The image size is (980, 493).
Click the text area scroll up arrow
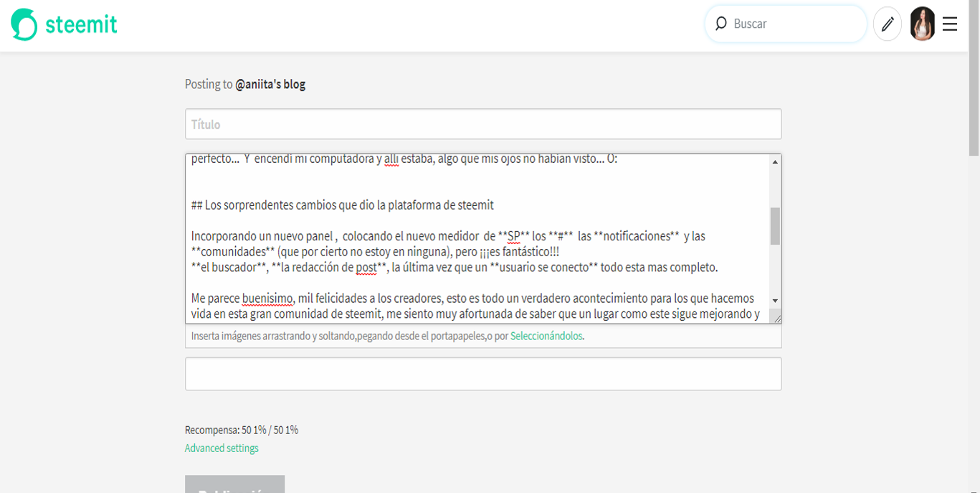point(775,162)
